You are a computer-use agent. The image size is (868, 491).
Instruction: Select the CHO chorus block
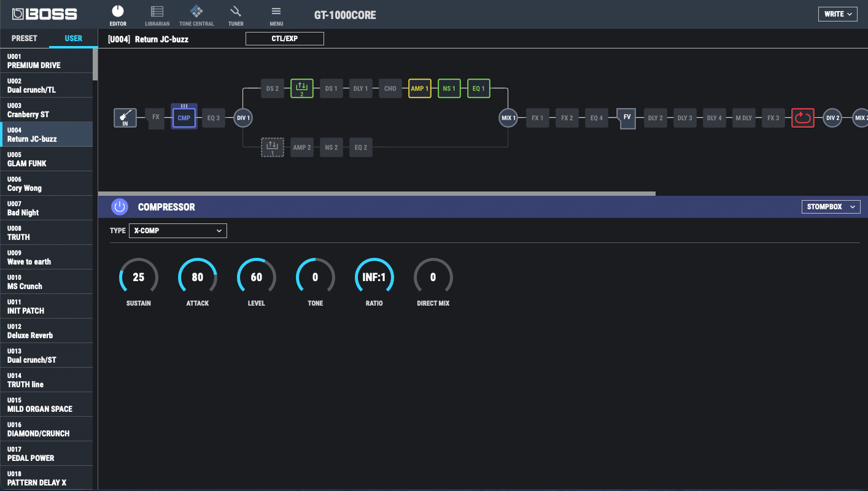tap(390, 88)
